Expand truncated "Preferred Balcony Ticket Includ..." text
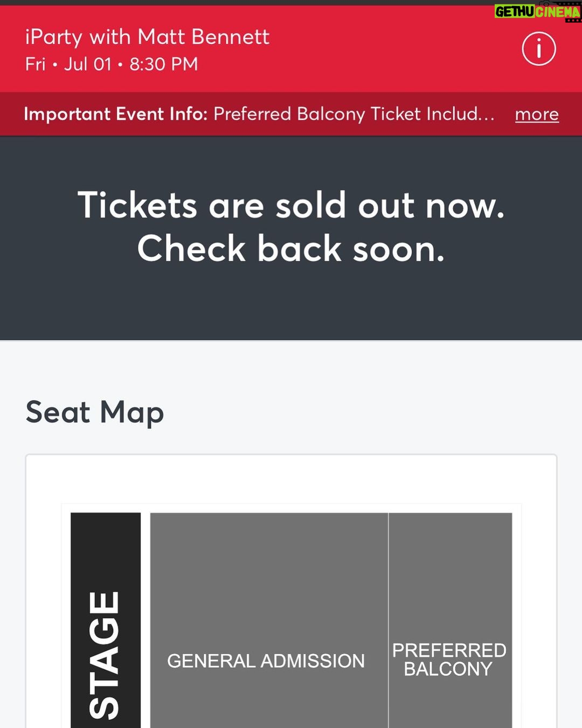 tap(354, 114)
